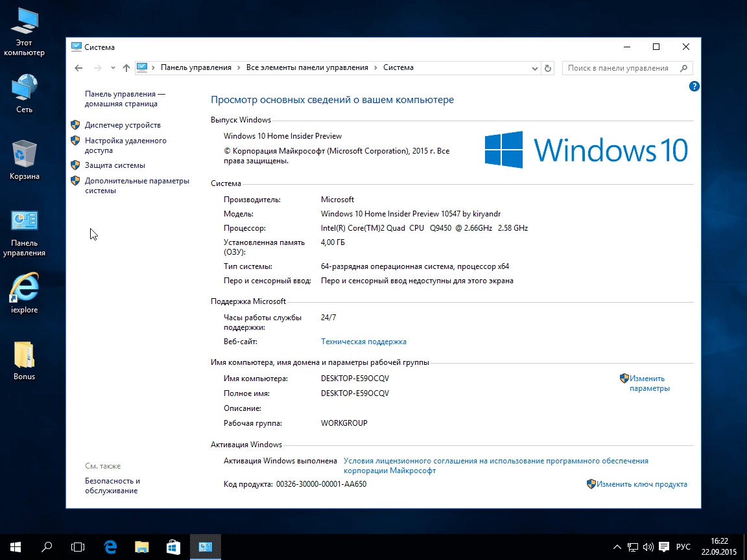Viewport: 747px width, 560px height.
Task: Open taskbar search magnifier
Action: click(46, 546)
